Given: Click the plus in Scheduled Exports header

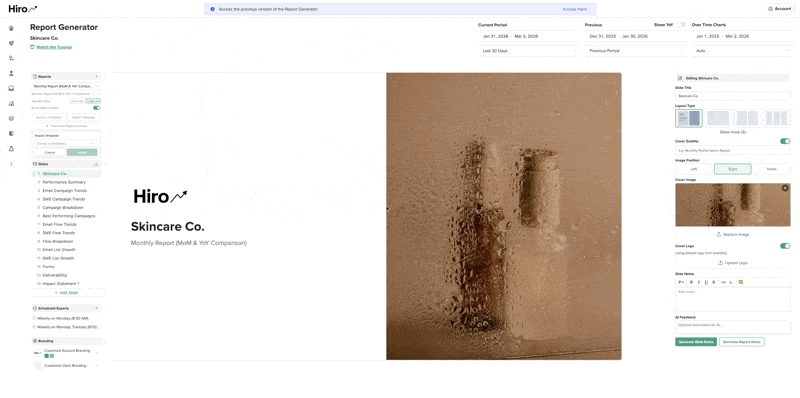Looking at the screenshot, I should tap(97, 308).
